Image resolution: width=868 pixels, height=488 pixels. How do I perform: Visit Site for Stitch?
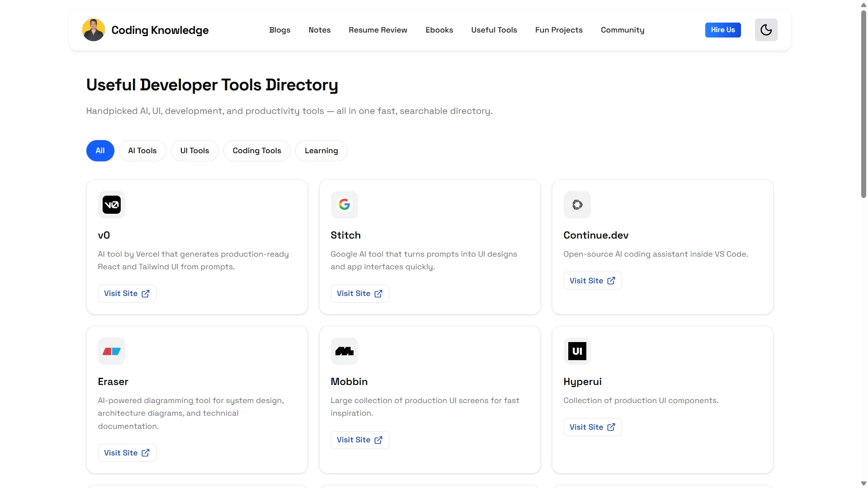point(360,294)
